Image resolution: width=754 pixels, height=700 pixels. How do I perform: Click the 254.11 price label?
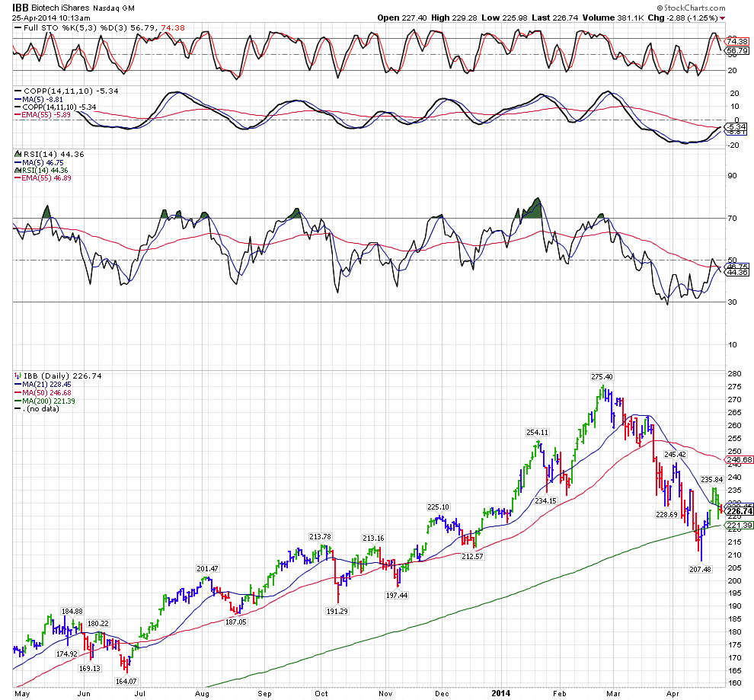[x=537, y=432]
